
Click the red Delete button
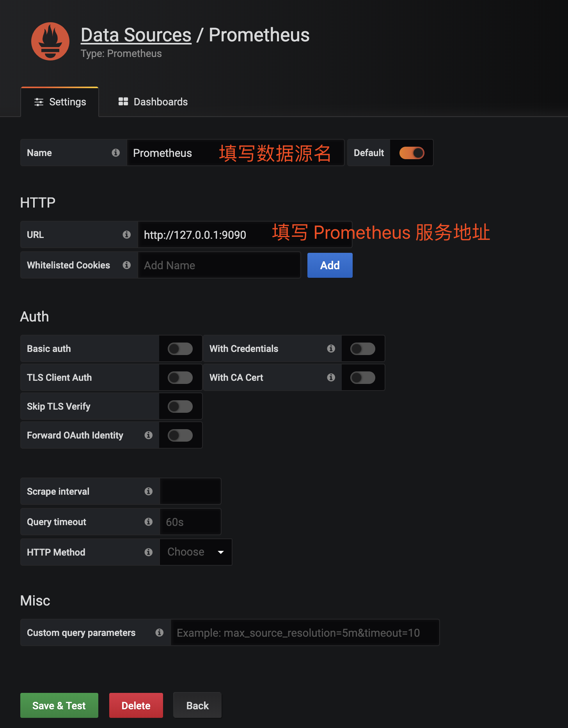(x=136, y=705)
